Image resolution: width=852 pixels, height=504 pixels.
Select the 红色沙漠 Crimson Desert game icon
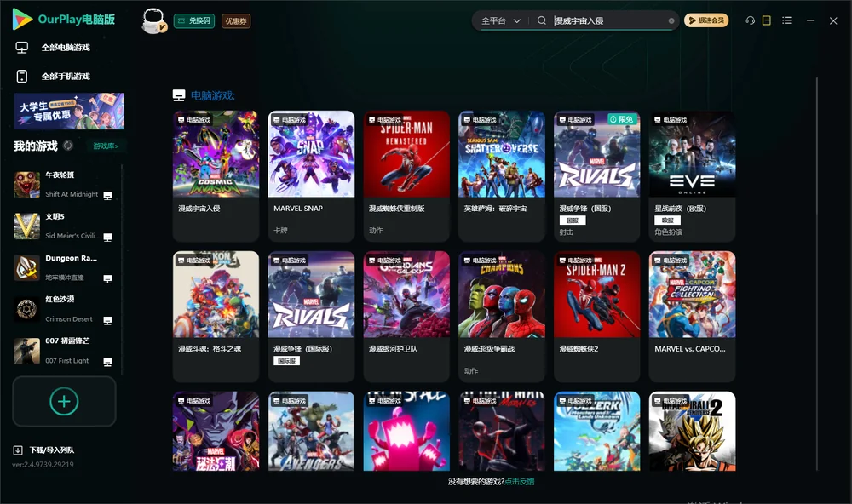point(26,310)
